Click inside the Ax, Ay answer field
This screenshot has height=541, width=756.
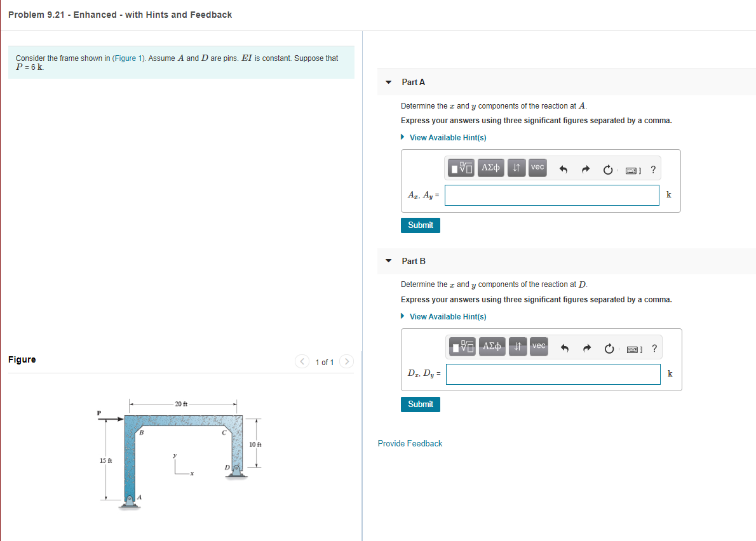point(551,194)
